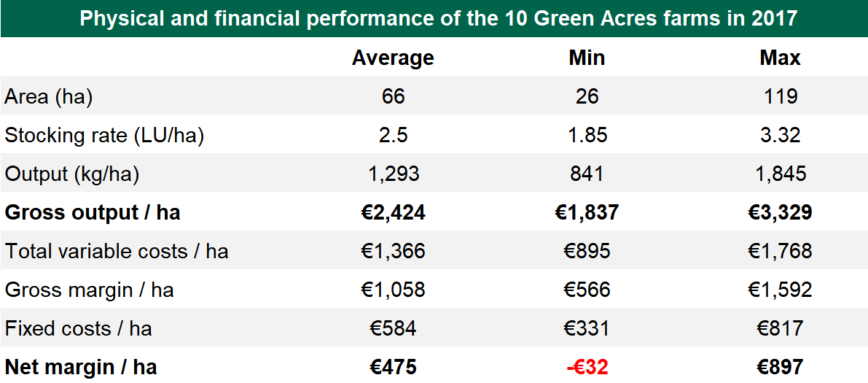Click the average area value 66

pyautogui.click(x=393, y=97)
